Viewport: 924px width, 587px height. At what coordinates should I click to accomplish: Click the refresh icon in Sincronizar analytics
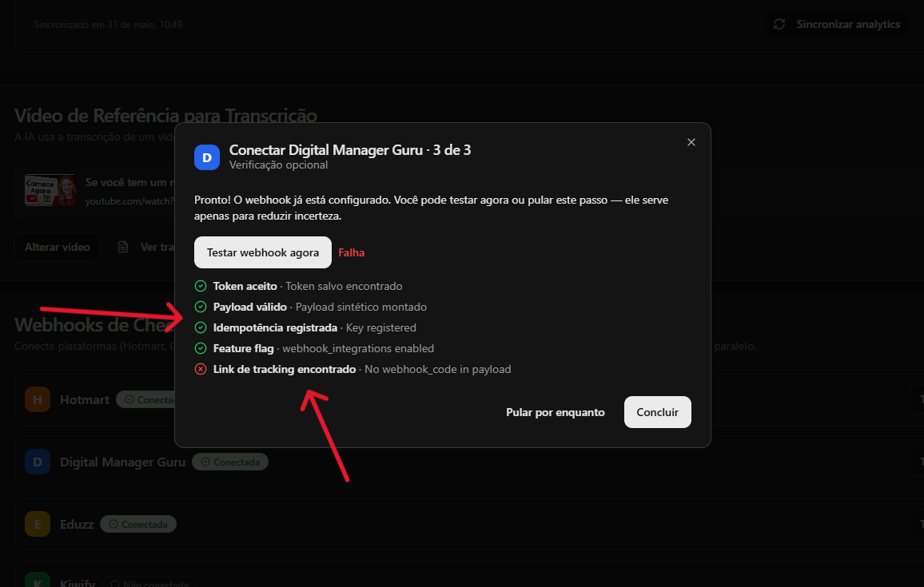pos(779,24)
